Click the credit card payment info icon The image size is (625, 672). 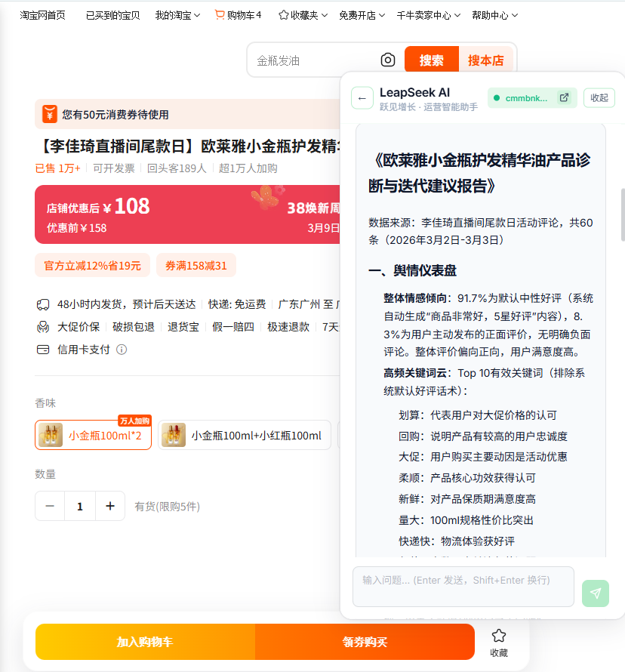pyautogui.click(x=122, y=350)
